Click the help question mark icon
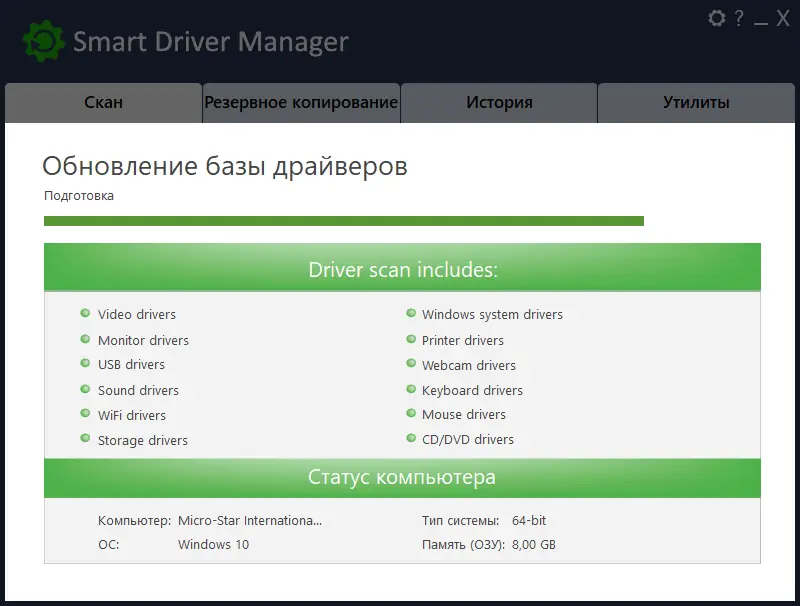 click(738, 18)
